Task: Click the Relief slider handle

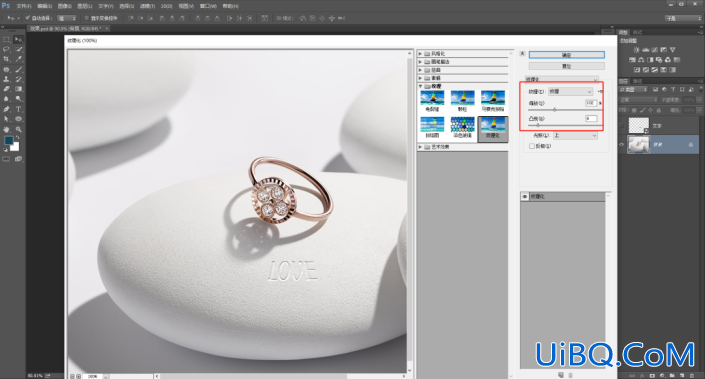Action: 538,125
